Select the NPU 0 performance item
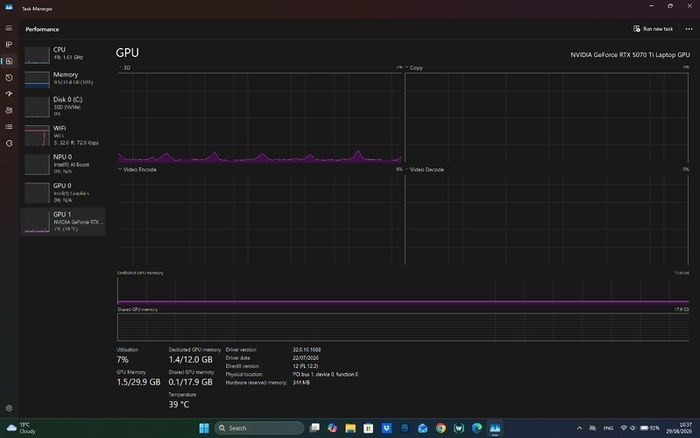 (x=63, y=164)
